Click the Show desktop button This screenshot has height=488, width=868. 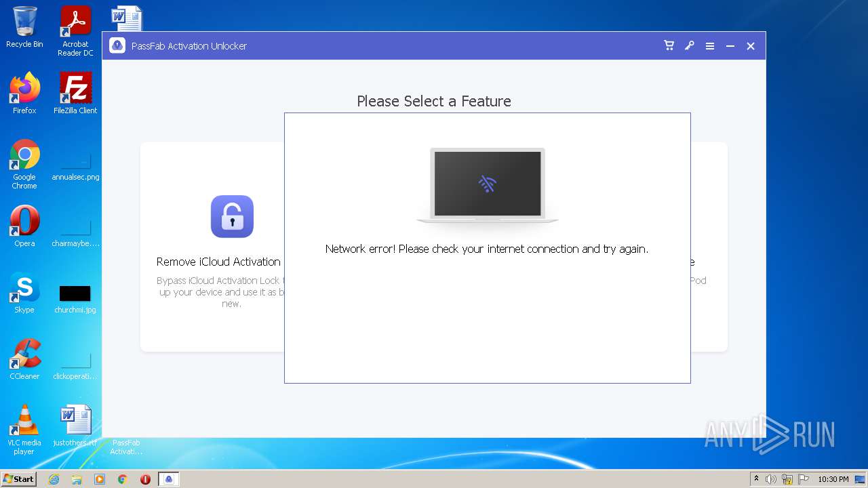pyautogui.click(x=861, y=479)
